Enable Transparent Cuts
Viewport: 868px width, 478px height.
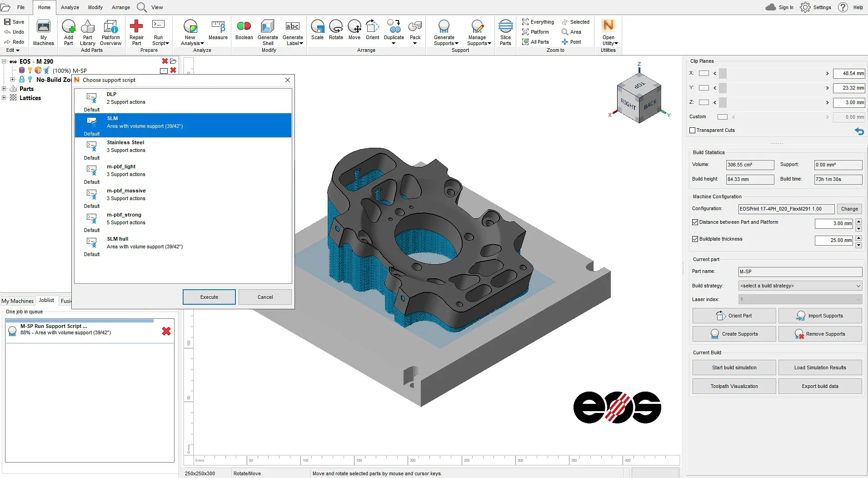[693, 130]
